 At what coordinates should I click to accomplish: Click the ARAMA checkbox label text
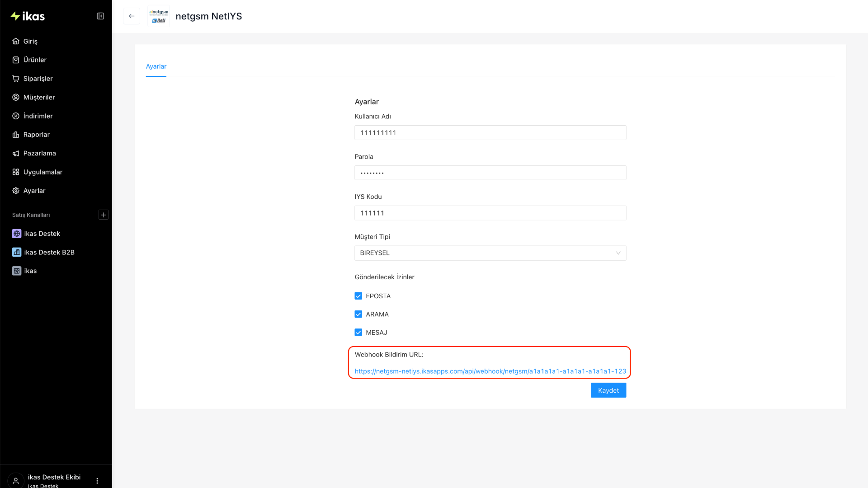377,314
